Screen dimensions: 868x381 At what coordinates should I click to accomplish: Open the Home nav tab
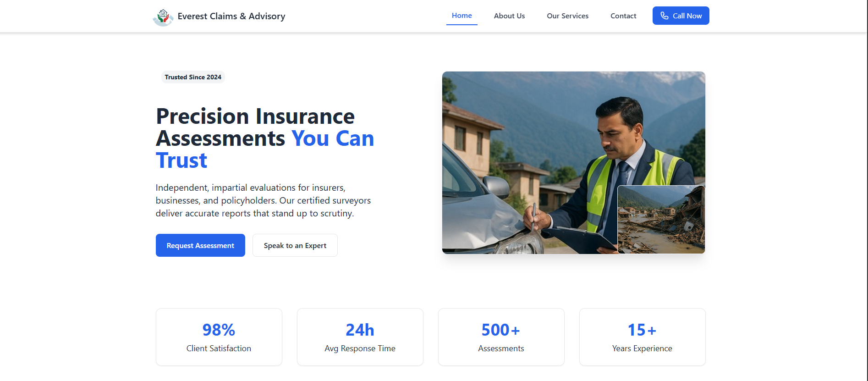coord(461,16)
